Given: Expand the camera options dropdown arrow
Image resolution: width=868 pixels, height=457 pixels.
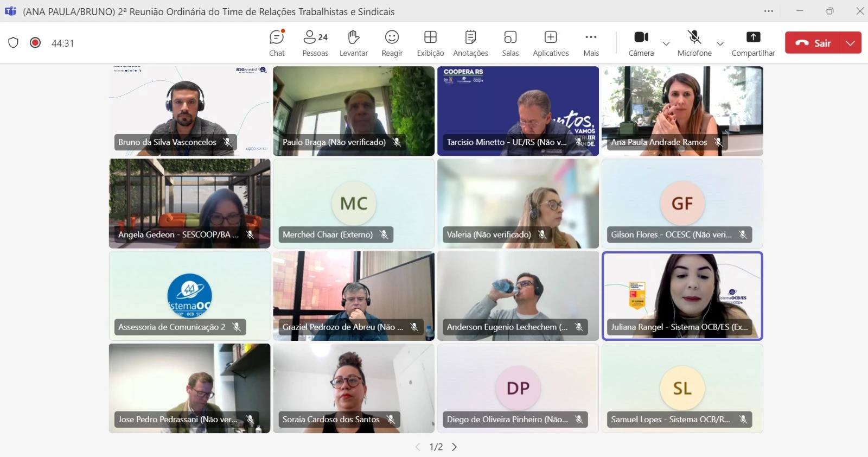Looking at the screenshot, I should pos(666,43).
